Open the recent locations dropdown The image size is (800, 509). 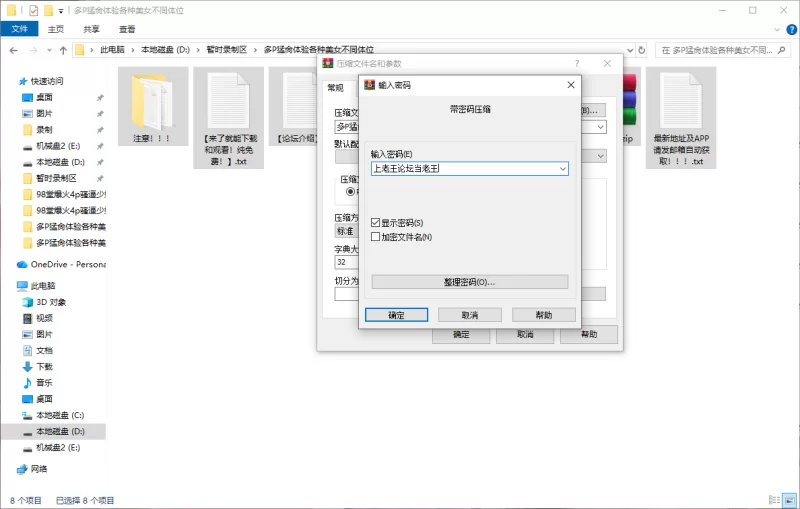click(49, 50)
